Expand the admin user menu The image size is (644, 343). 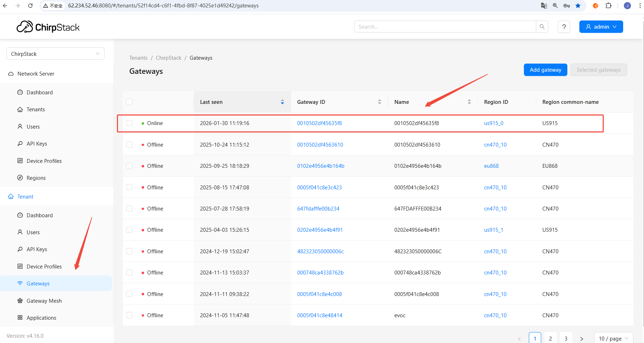(601, 27)
